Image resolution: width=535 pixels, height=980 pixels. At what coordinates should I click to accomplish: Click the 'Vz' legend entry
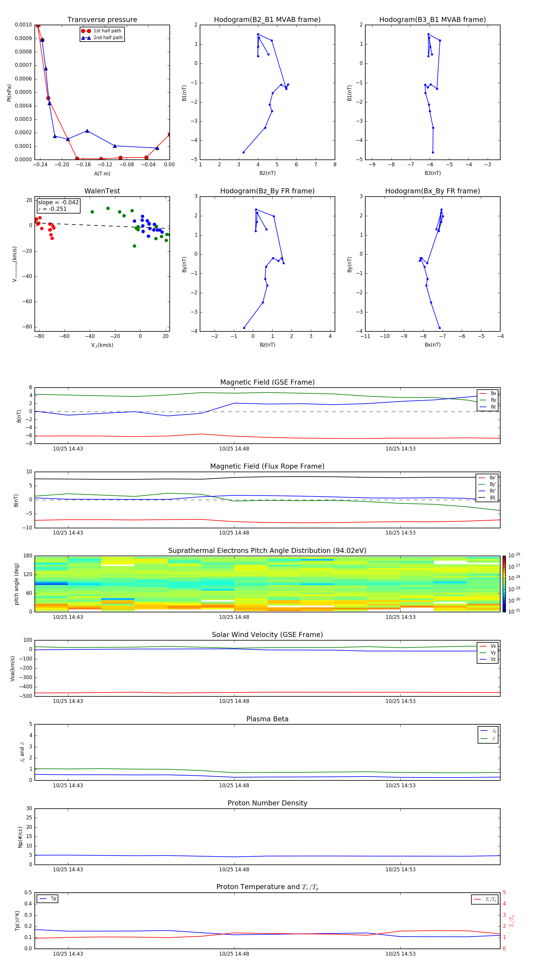pyautogui.click(x=488, y=659)
